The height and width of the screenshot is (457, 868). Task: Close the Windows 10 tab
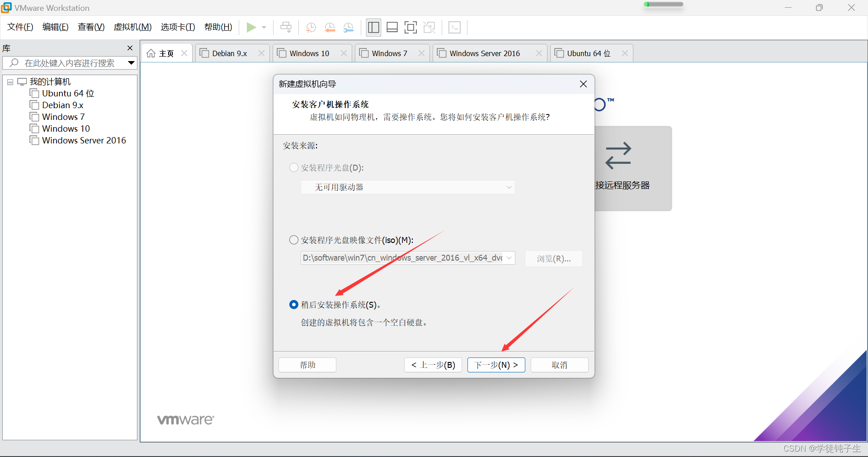coord(344,53)
